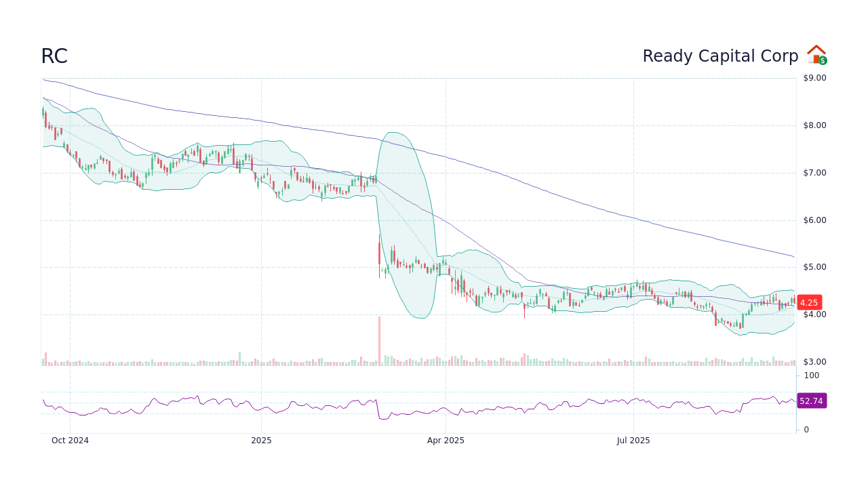The image size is (868, 488).
Task: Select the 2025 date label
Action: [261, 441]
